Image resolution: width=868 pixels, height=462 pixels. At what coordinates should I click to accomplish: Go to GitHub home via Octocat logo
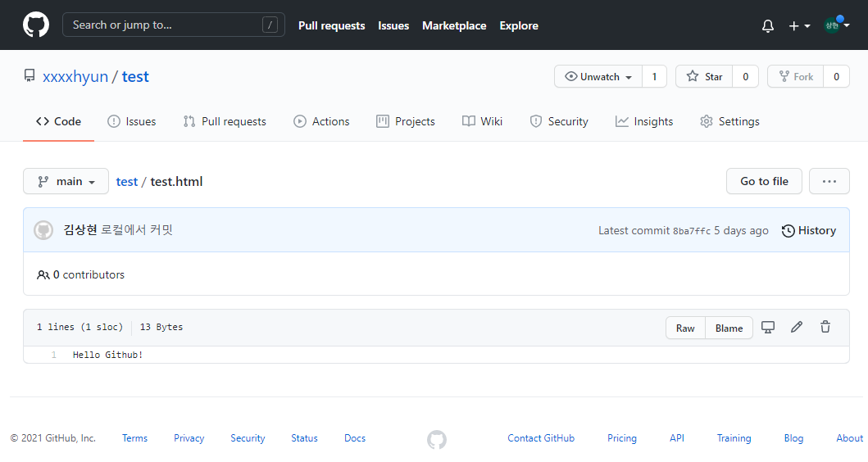36,25
